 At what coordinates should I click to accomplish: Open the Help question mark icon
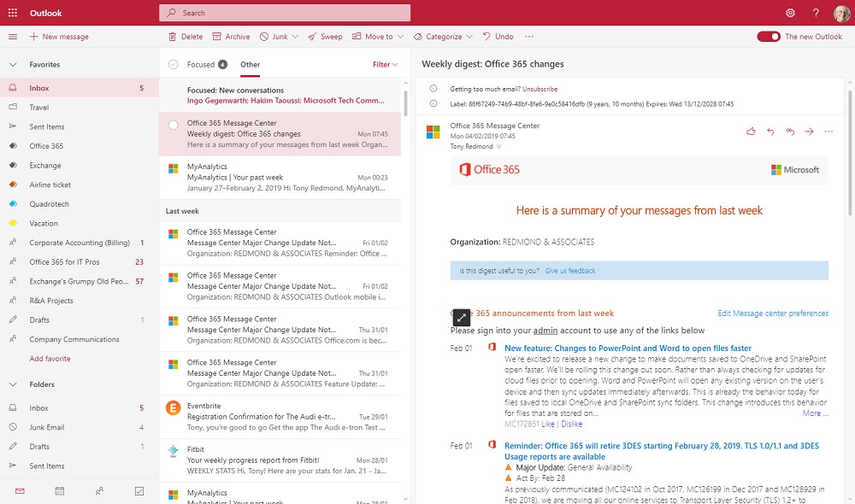point(816,13)
